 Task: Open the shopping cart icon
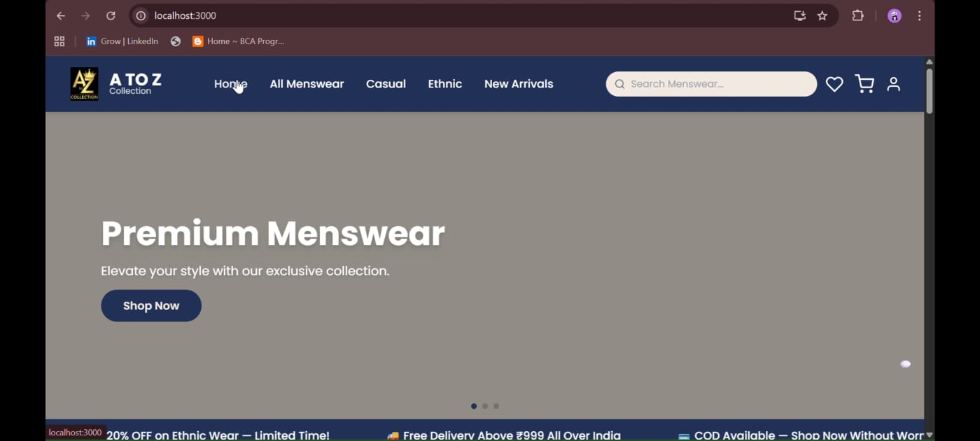tap(864, 84)
